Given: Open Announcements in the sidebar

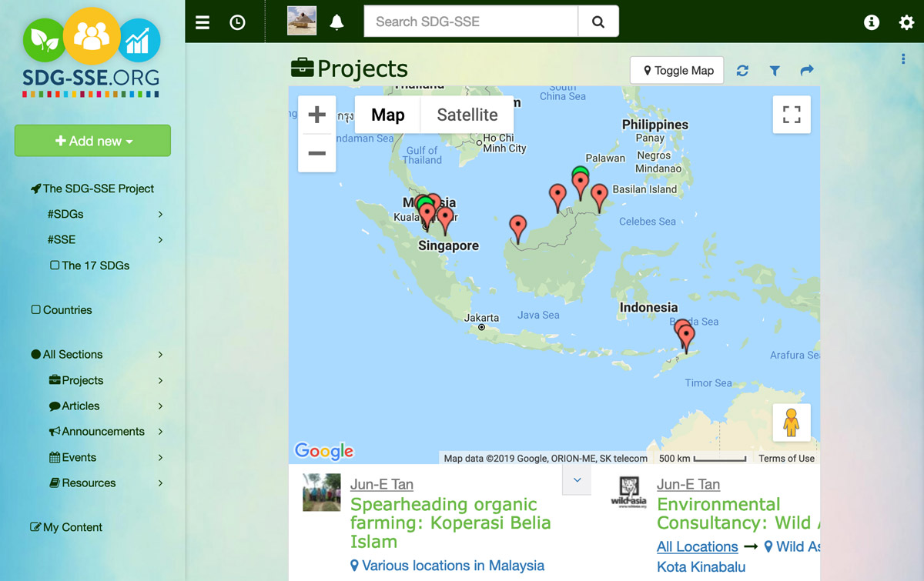Looking at the screenshot, I should tap(97, 432).
